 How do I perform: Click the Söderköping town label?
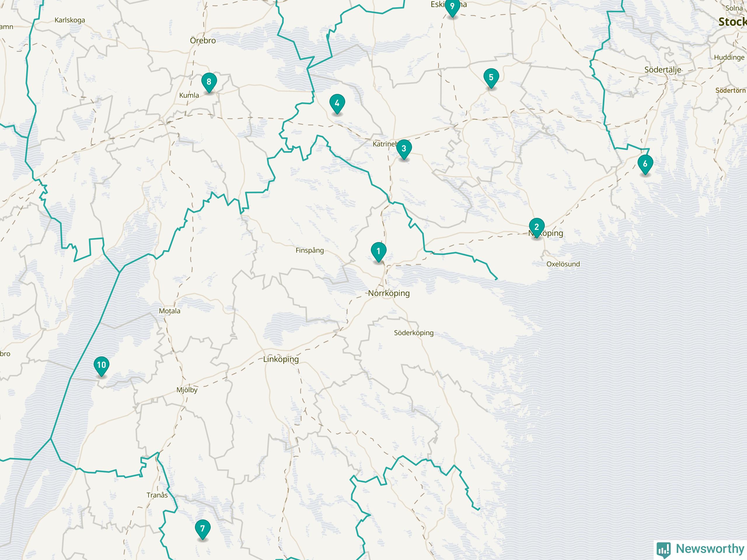click(x=413, y=333)
